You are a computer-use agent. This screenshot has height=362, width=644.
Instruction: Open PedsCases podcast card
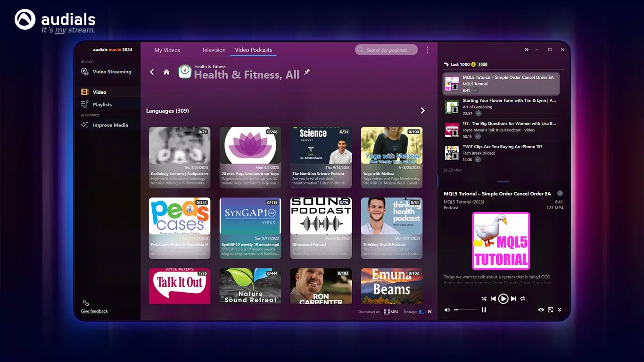pos(180,228)
